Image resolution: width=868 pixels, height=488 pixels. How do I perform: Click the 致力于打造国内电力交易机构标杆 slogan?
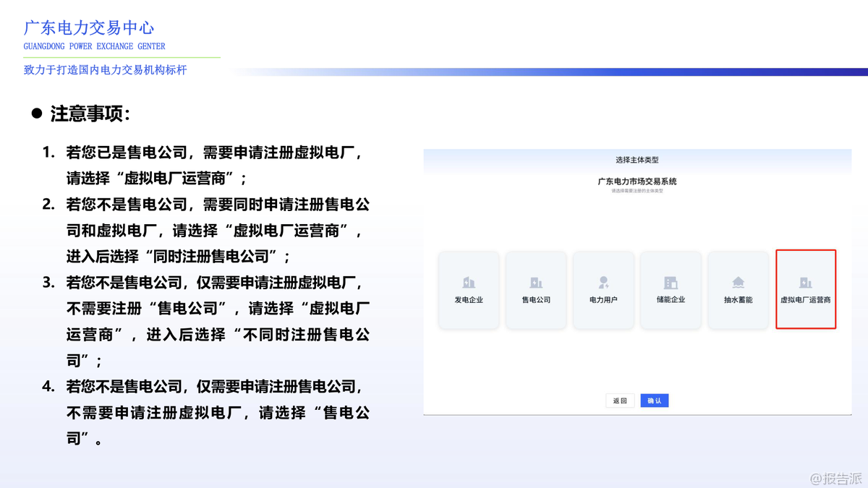point(105,70)
